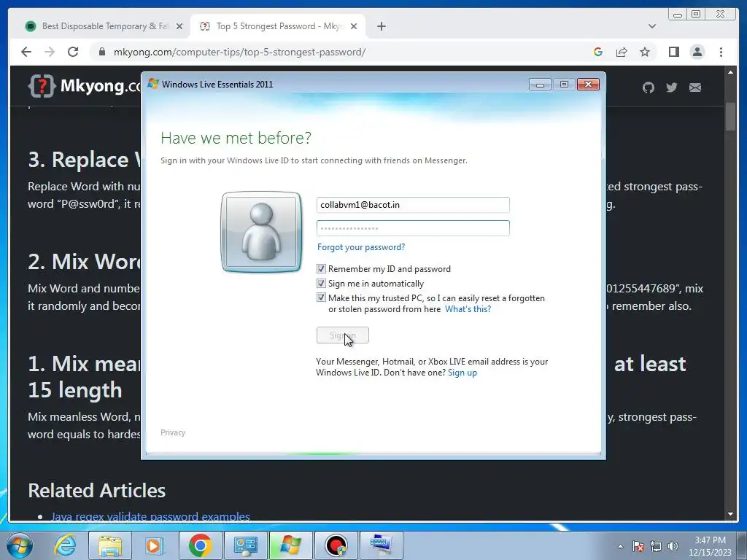Click the Mkyong.com logo
Viewport: 747px width, 560px height.
point(85,86)
